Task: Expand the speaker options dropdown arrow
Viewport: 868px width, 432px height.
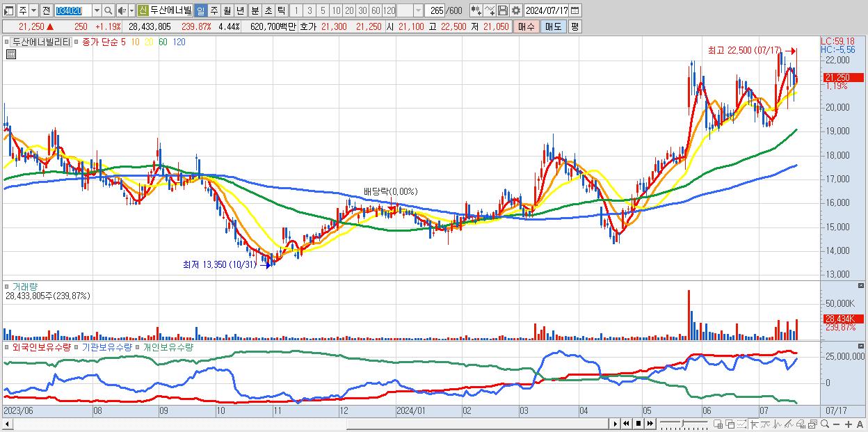Action: (131, 10)
